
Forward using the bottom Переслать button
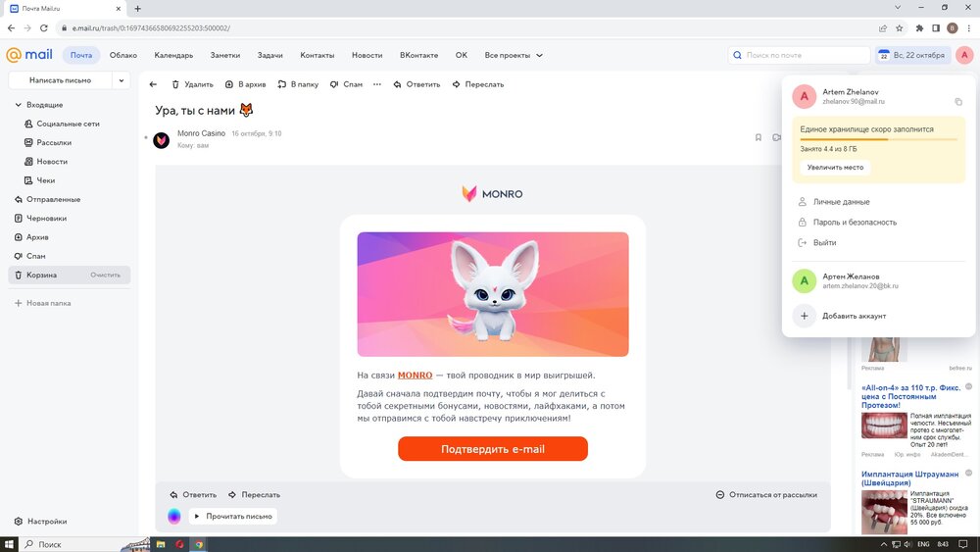pyautogui.click(x=255, y=494)
